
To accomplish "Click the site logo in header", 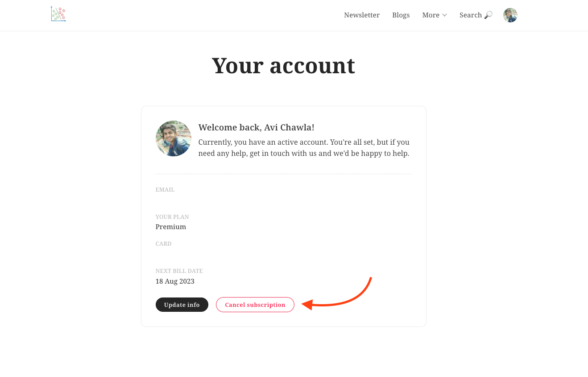I will 58,14.
